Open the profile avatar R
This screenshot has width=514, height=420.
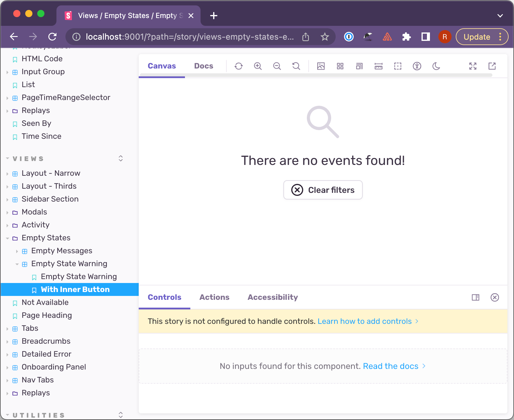(x=445, y=37)
